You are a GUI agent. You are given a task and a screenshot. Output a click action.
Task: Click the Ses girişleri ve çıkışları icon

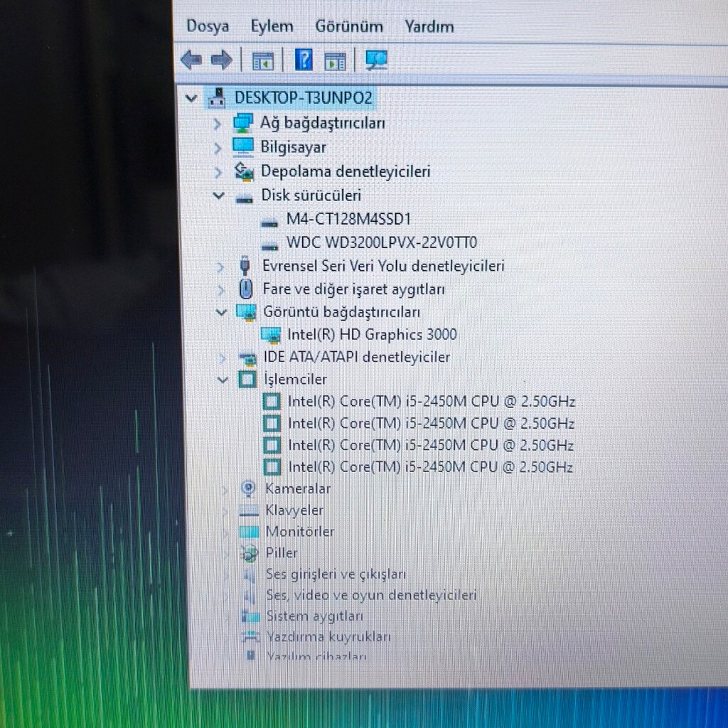coord(250,574)
